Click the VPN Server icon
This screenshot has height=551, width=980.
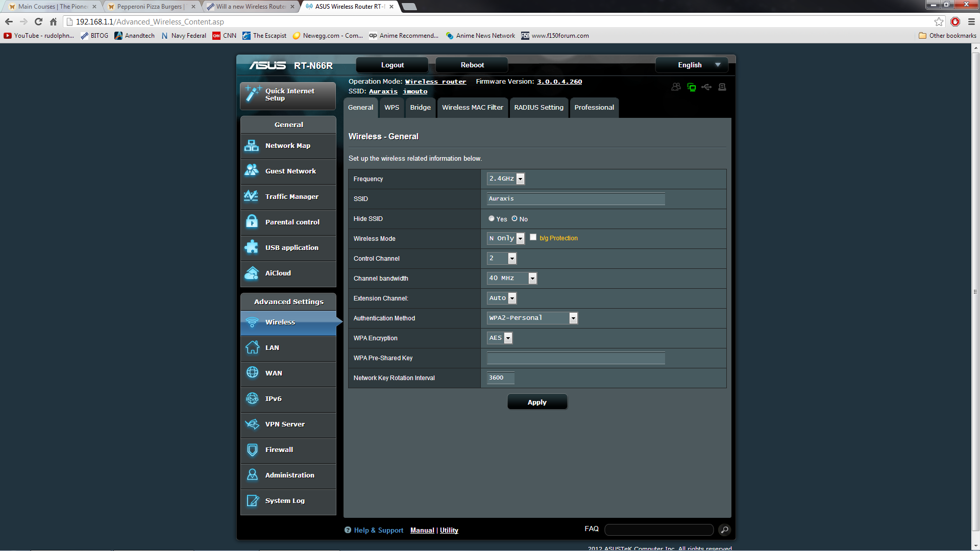(252, 424)
